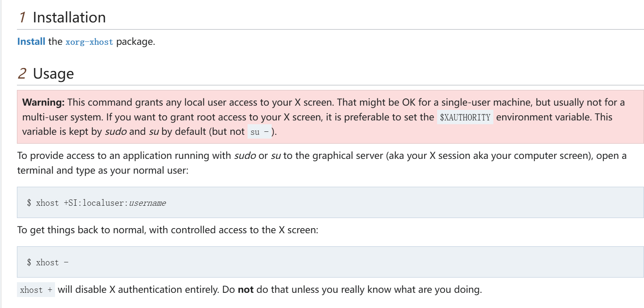Click italic "su" after "sudo and" in the warning box

tap(154, 131)
